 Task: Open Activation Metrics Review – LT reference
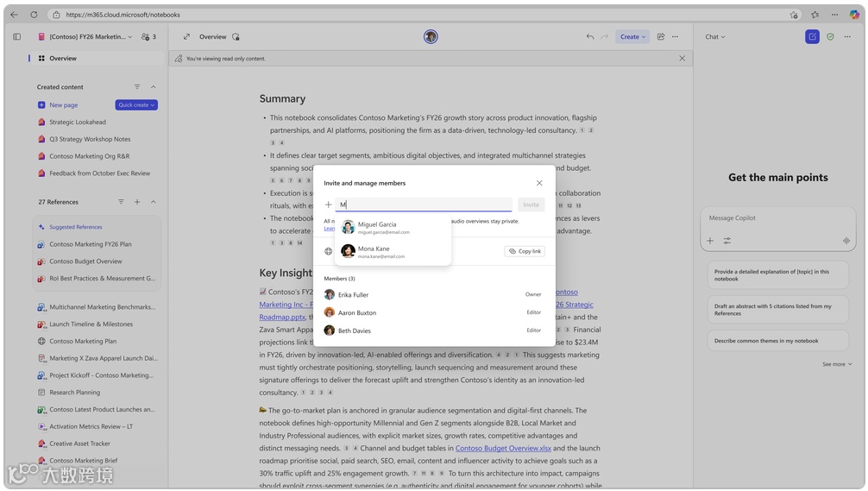(x=91, y=427)
